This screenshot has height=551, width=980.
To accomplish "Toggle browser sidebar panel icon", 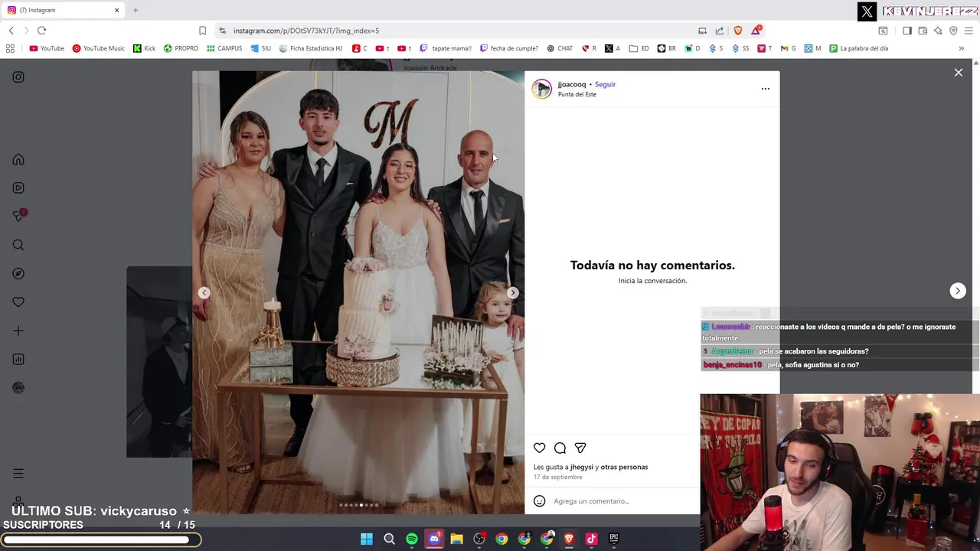I will coord(907,31).
